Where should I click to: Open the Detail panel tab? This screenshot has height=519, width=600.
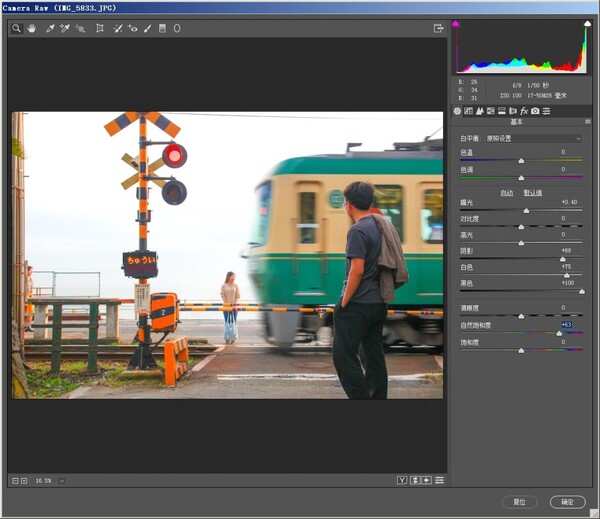coord(479,111)
